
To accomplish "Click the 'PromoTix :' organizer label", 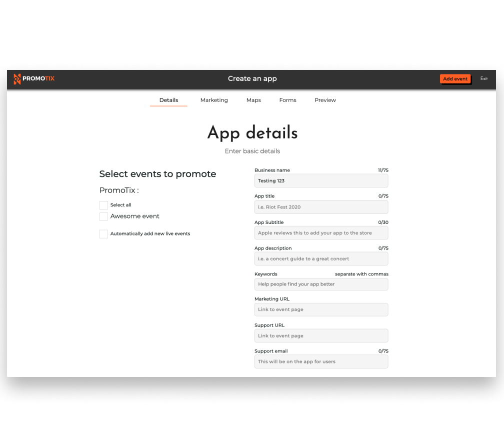I will pyautogui.click(x=119, y=190).
